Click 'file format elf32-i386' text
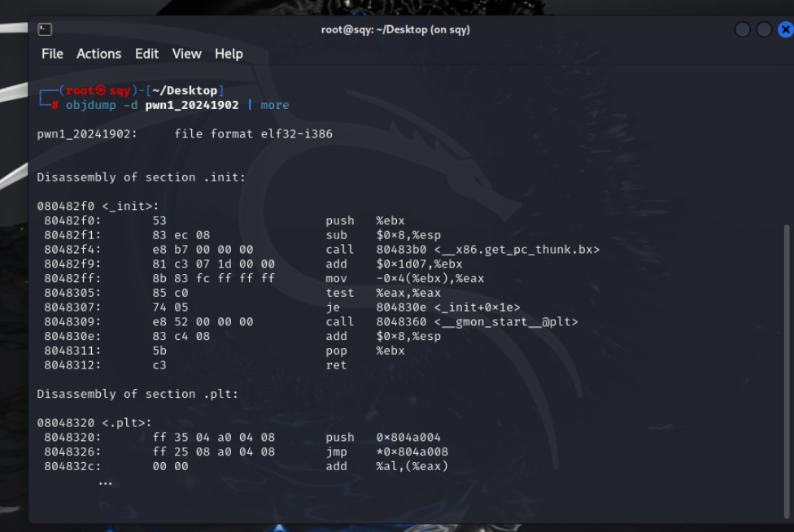Screen dimensions: 794x532 (253, 134)
